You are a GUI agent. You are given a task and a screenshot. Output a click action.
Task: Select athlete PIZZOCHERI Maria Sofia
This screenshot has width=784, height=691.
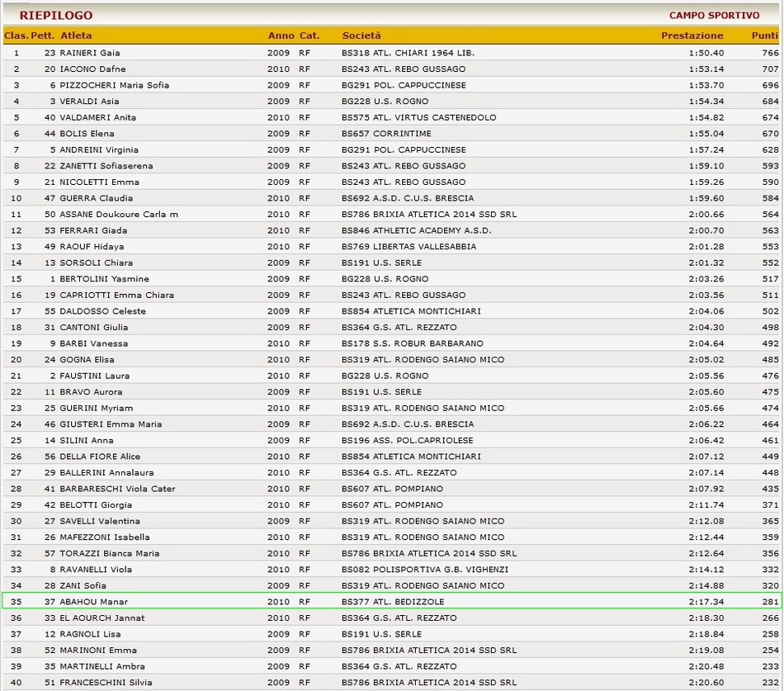click(115, 85)
